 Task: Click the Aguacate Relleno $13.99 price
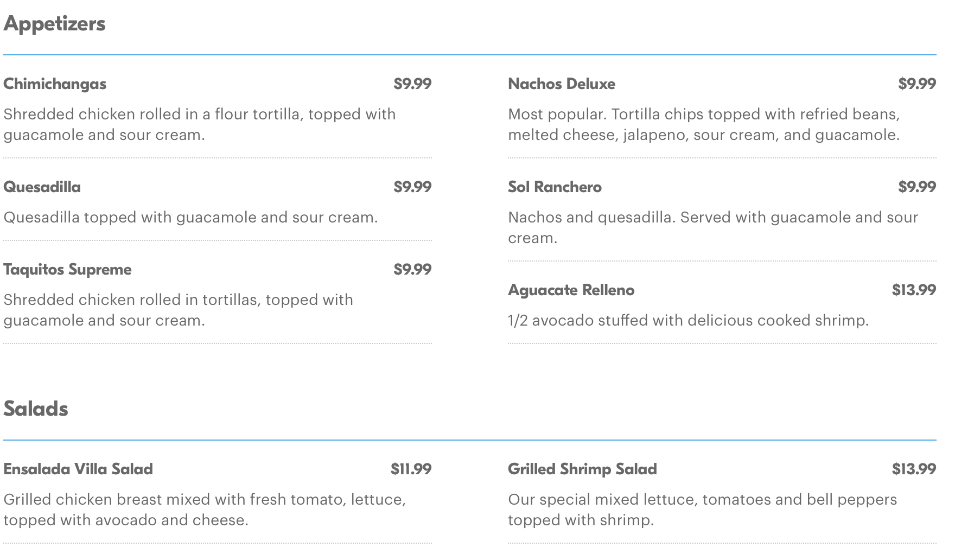(x=914, y=290)
